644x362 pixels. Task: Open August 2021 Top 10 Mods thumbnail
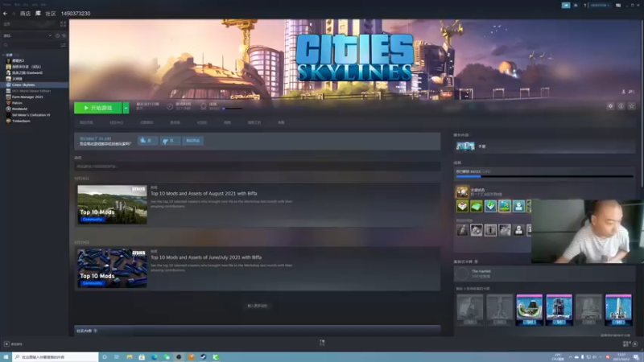point(112,204)
